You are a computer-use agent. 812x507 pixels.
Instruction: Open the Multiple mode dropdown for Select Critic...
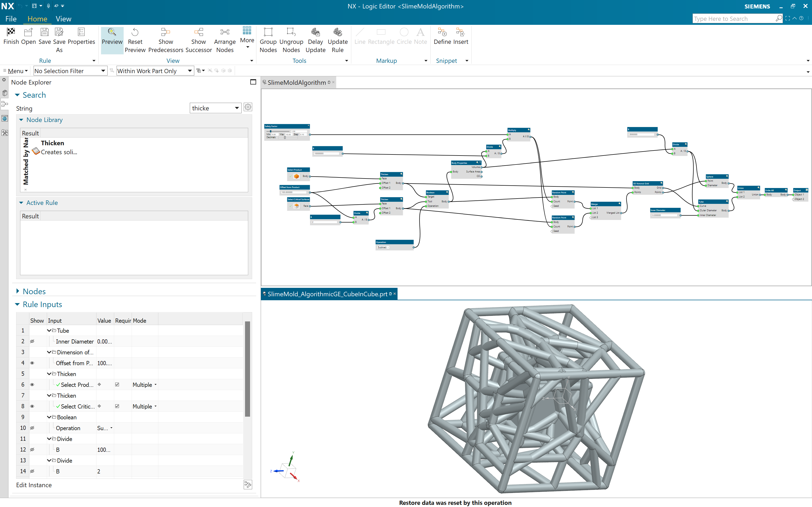(x=155, y=406)
